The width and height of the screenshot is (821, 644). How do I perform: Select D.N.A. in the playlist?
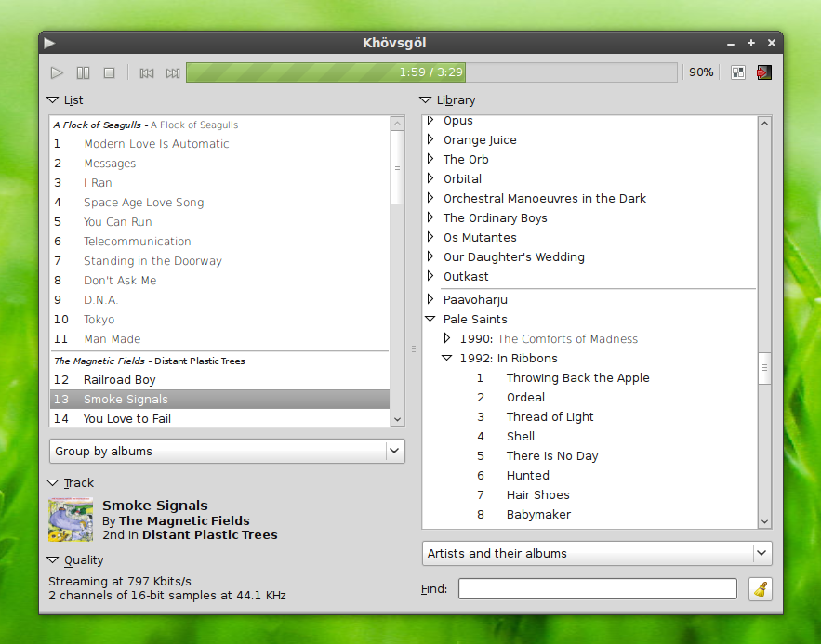tap(220, 300)
